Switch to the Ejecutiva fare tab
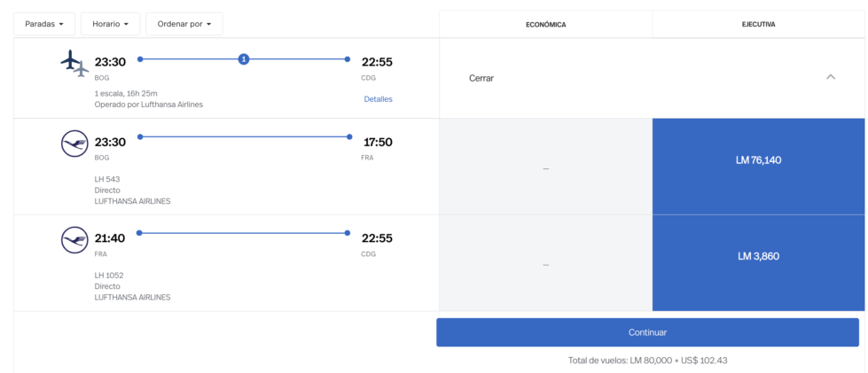Viewport: 868px width, 373px height. coord(758,24)
